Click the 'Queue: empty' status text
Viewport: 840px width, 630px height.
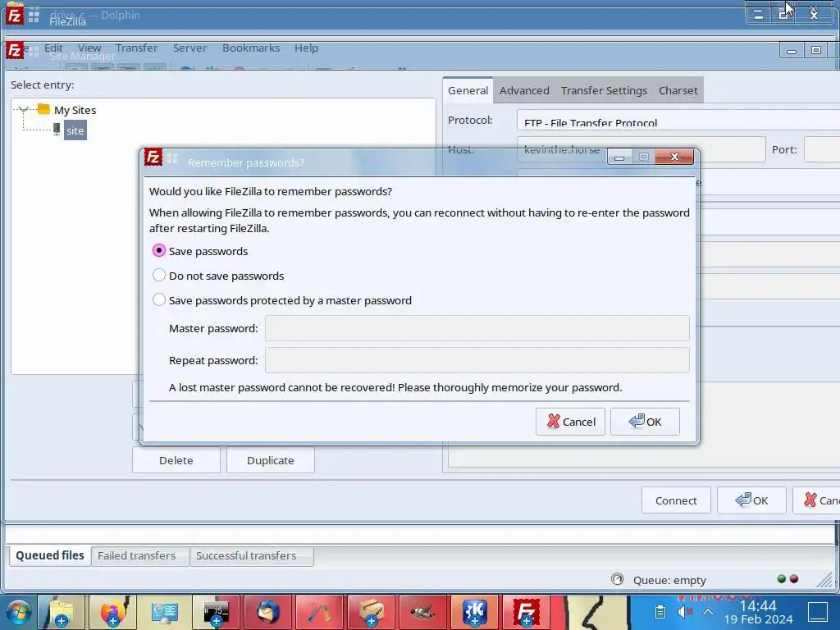pyautogui.click(x=669, y=580)
